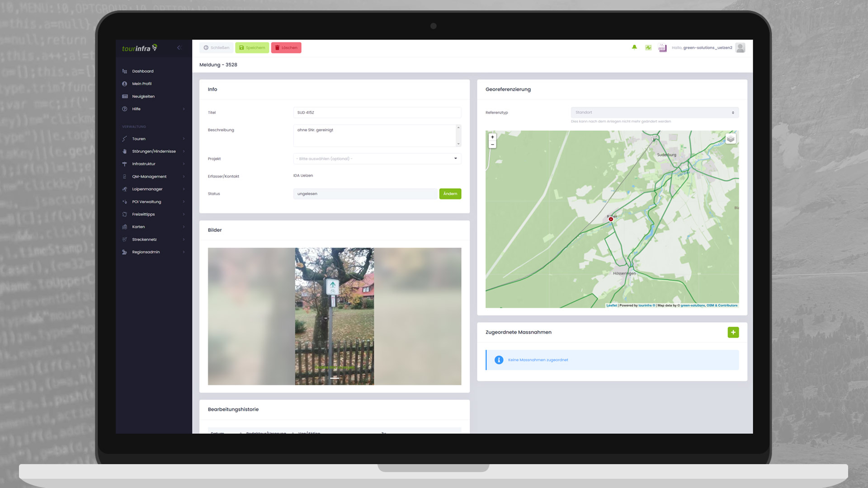Click the red location marker on the map
Screen dimensions: 868x488
pyautogui.click(x=611, y=219)
